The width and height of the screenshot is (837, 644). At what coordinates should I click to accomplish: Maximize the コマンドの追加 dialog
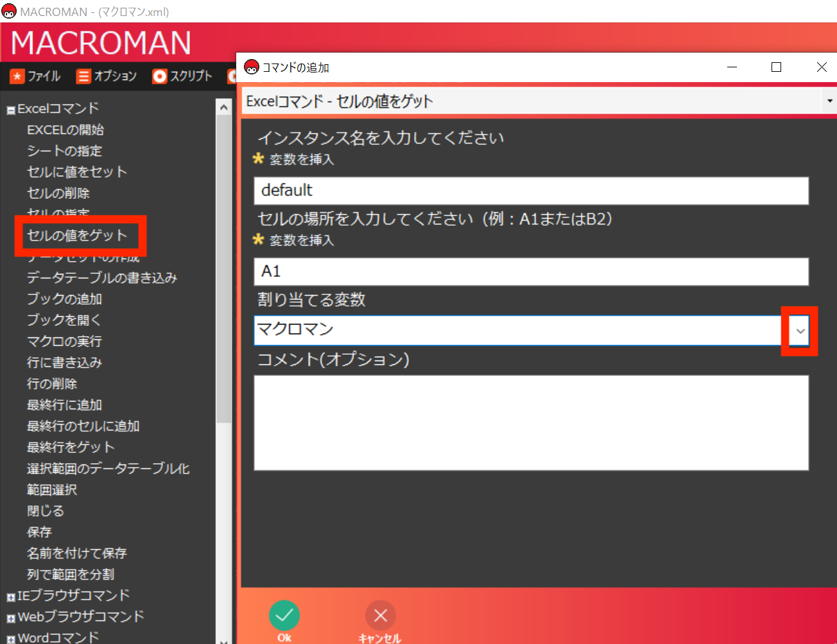[x=776, y=67]
